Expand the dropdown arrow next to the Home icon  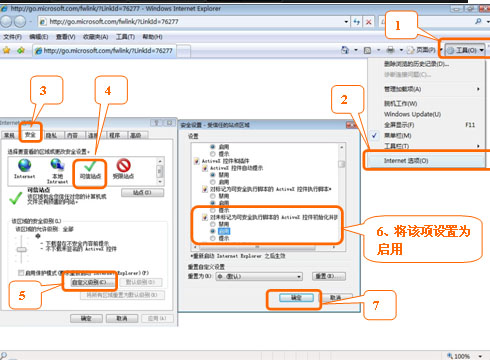(356, 50)
